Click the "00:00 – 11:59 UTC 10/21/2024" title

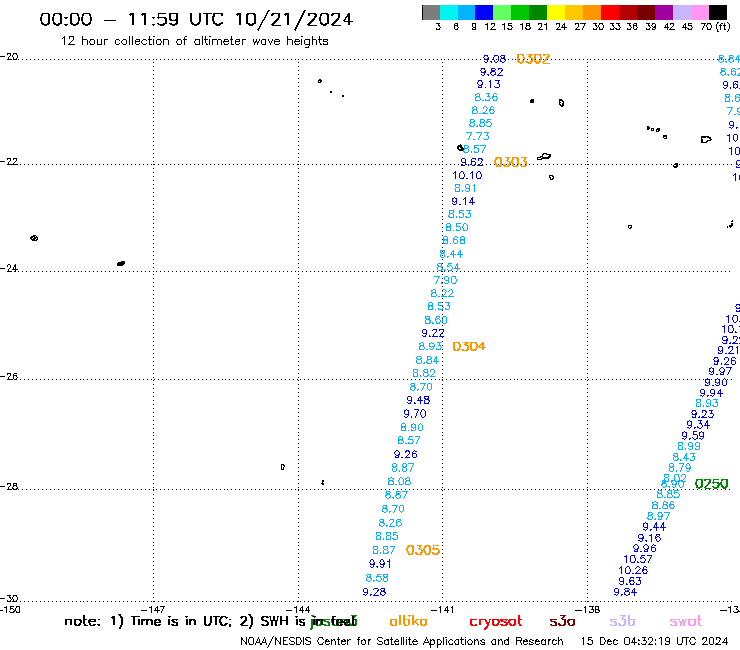pos(196,19)
